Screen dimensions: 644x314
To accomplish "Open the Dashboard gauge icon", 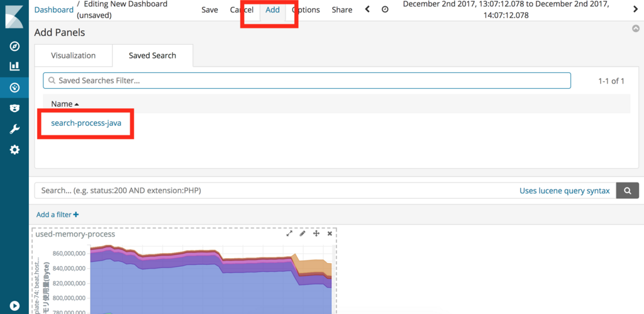I will click(x=14, y=87).
